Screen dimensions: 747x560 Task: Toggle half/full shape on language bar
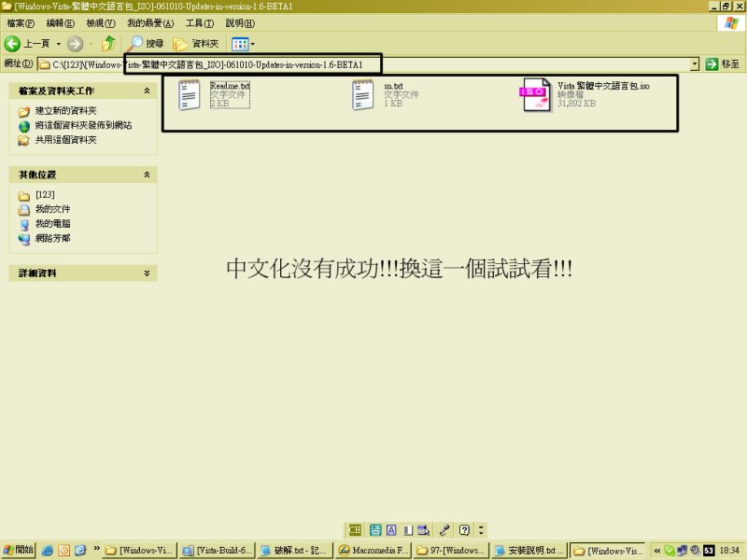point(408,530)
